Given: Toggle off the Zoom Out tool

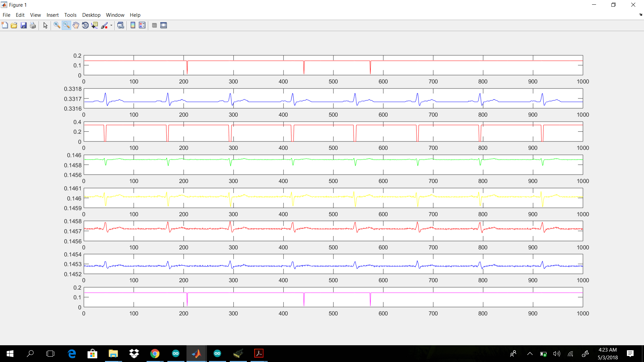Looking at the screenshot, I should (x=66, y=25).
